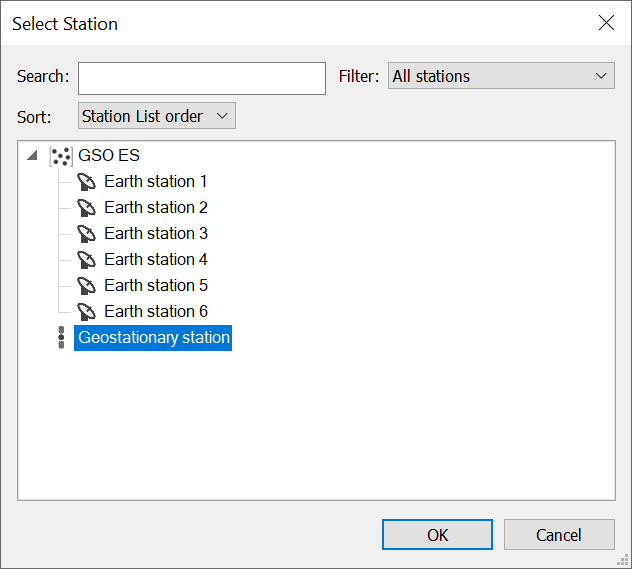Click the dish icon for Earth station 2
Viewport: 632px width, 569px height.
click(x=86, y=208)
